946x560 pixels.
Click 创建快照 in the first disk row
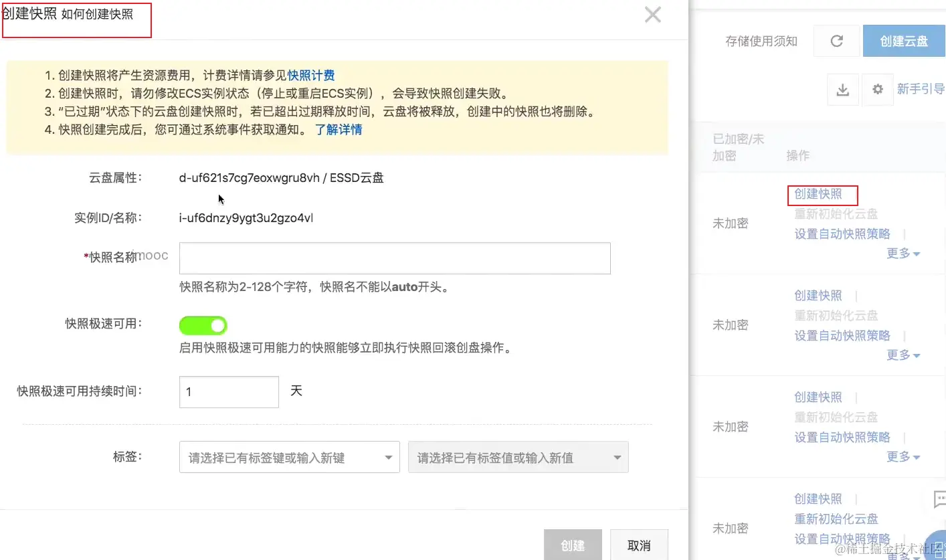(x=818, y=194)
